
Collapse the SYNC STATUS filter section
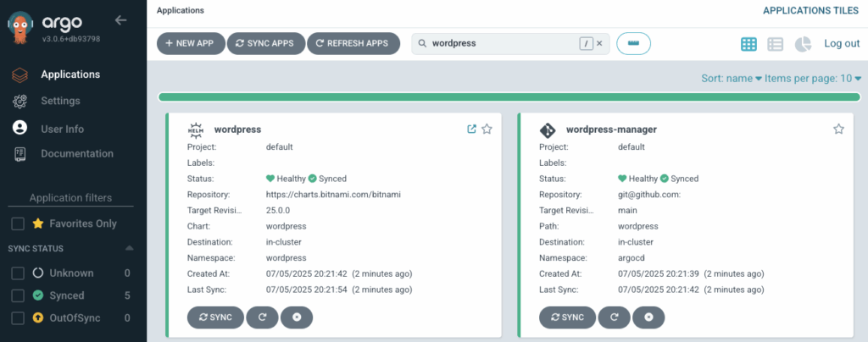(x=129, y=249)
